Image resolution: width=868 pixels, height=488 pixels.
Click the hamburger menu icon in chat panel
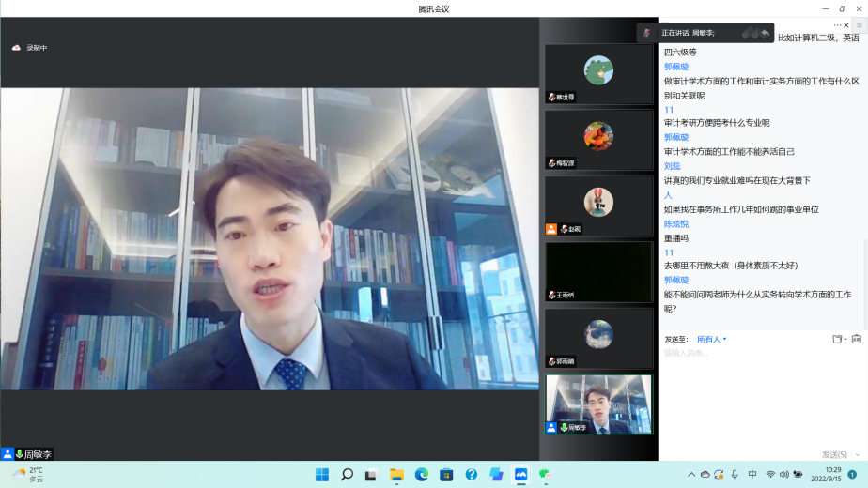[859, 25]
